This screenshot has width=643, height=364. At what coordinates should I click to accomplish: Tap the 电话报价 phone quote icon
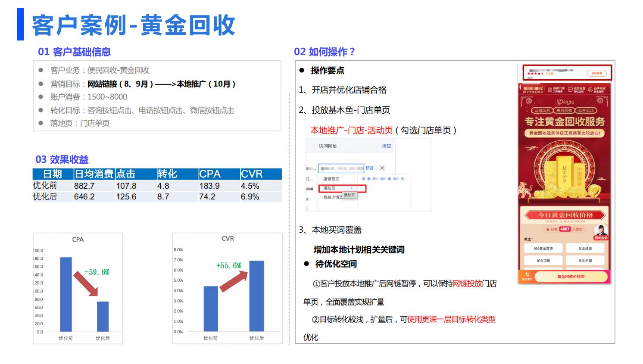(x=527, y=274)
